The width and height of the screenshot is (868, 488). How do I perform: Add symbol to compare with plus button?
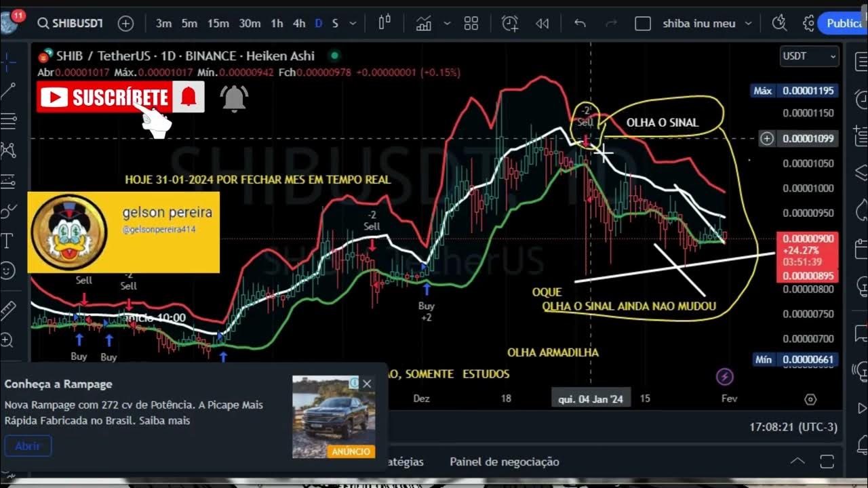click(x=126, y=24)
